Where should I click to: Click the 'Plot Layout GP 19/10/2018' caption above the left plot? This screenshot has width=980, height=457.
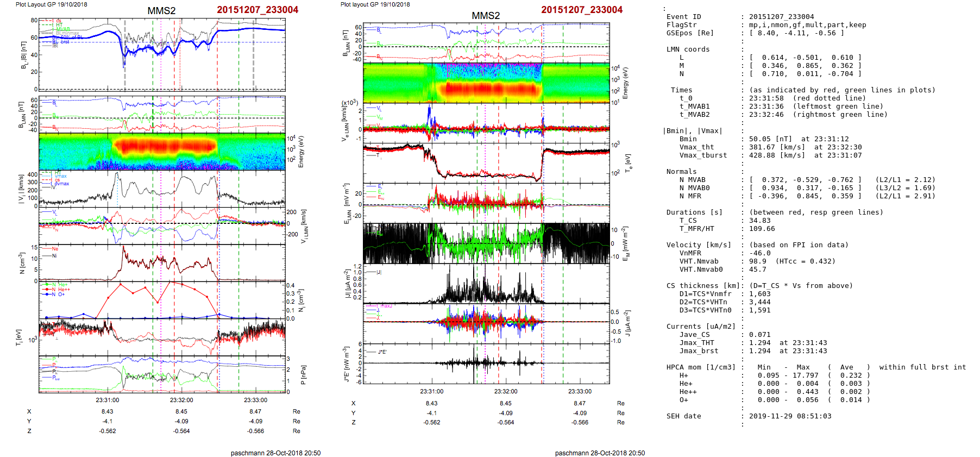pos(51,4)
